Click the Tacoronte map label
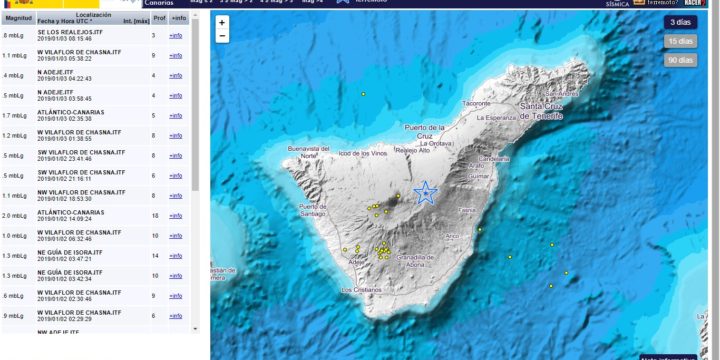Viewport: 720px width, 360px height. point(477,104)
